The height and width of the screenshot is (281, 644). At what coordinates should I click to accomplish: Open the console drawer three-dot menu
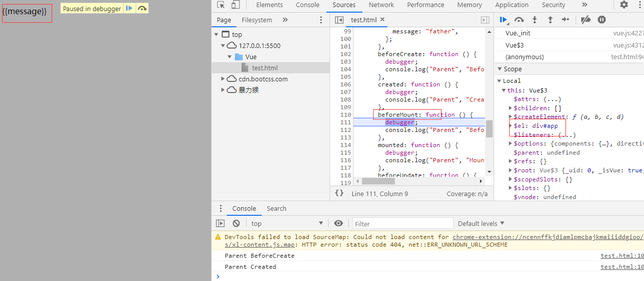tap(220, 208)
